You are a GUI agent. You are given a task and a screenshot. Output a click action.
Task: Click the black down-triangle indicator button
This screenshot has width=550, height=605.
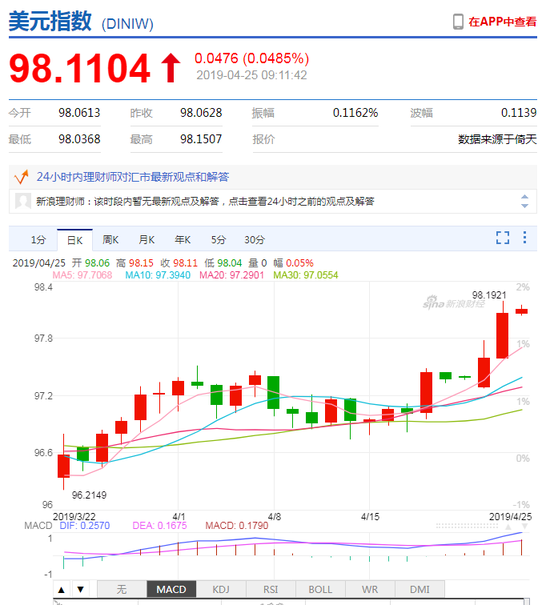tap(80, 590)
